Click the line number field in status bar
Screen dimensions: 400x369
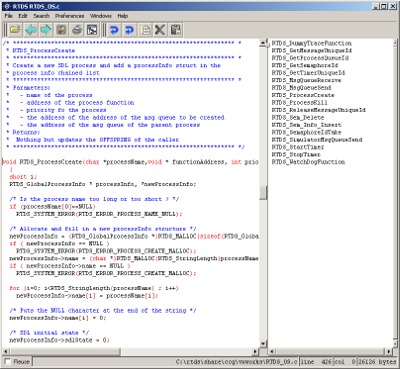(316, 361)
